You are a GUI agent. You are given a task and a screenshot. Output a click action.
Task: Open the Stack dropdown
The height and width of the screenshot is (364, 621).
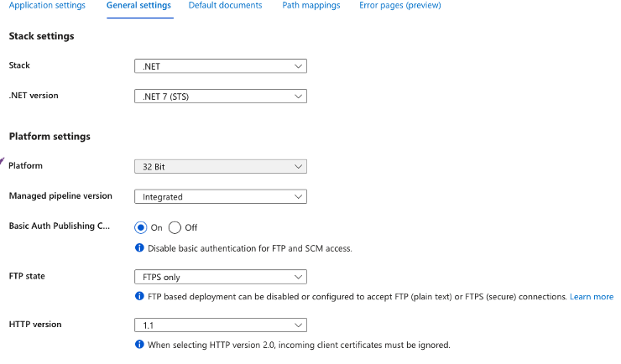[x=220, y=66]
